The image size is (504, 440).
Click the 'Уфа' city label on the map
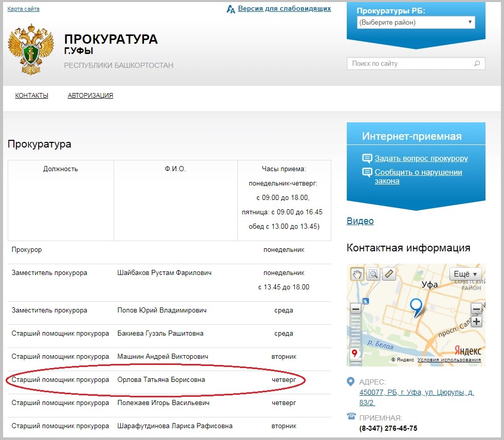(x=430, y=285)
